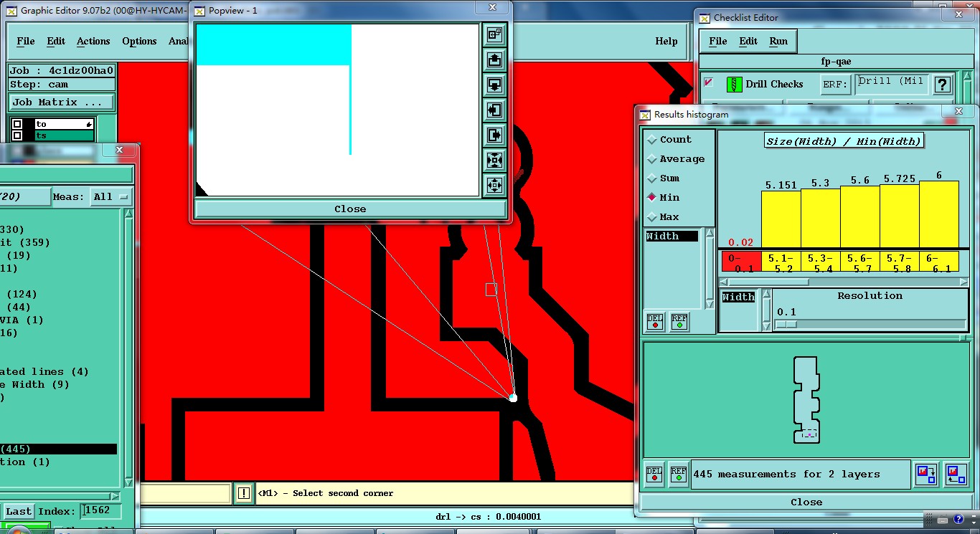Open Actions menu in Graphic Editor
Image resolution: width=980 pixels, height=534 pixels.
[x=93, y=41]
